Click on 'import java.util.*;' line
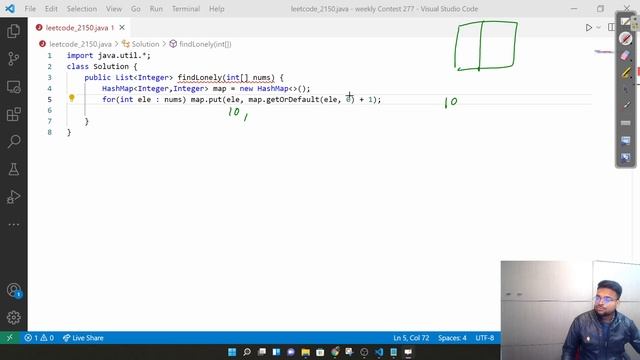The height and width of the screenshot is (360, 640). pyautogui.click(x=109, y=56)
